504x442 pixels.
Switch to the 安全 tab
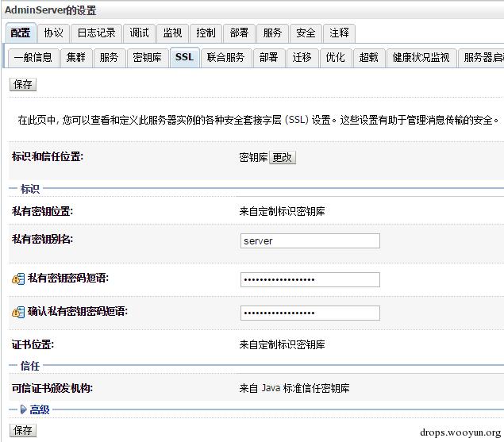[306, 33]
